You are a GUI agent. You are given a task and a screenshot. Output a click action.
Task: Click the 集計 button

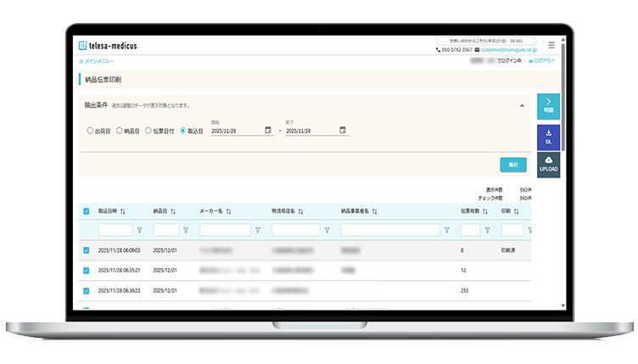pyautogui.click(x=513, y=164)
